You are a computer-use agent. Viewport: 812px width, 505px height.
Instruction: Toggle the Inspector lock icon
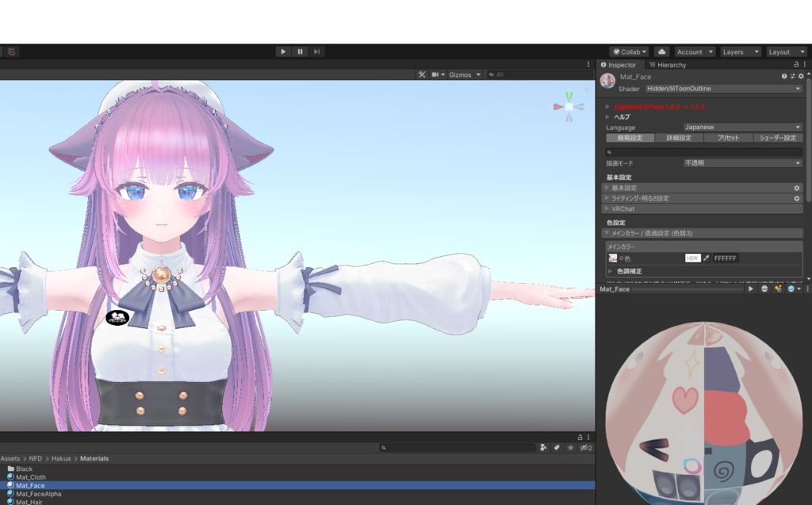[795, 64]
